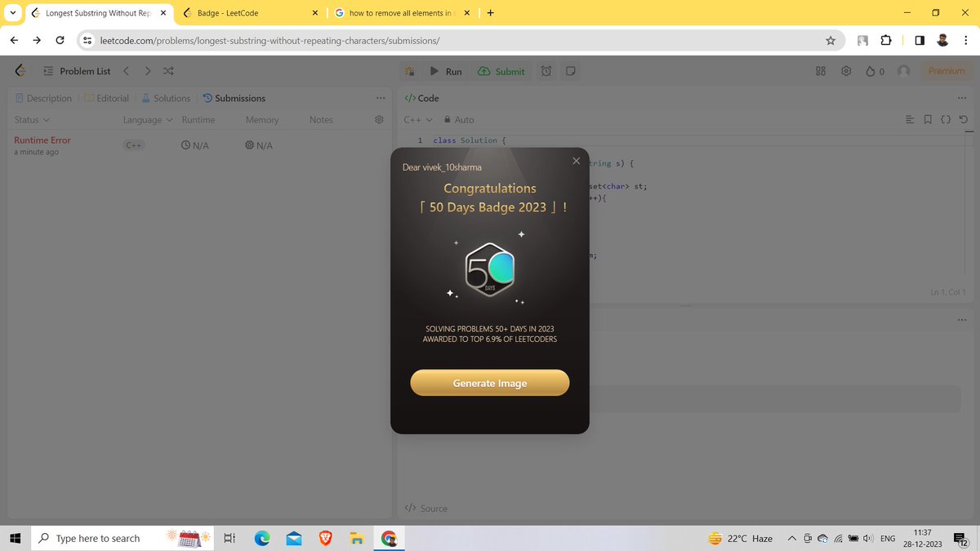
Task: Click the Auto lock indicator
Action: (x=458, y=119)
